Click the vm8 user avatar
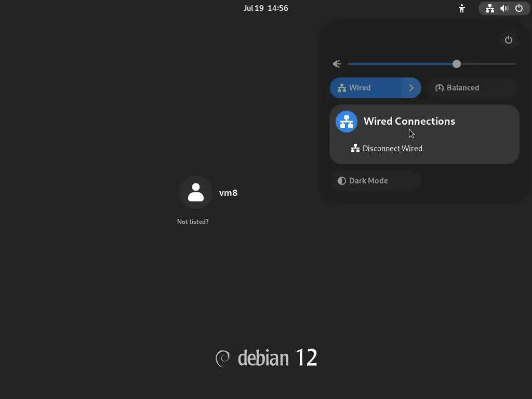The image size is (532, 399). click(196, 192)
